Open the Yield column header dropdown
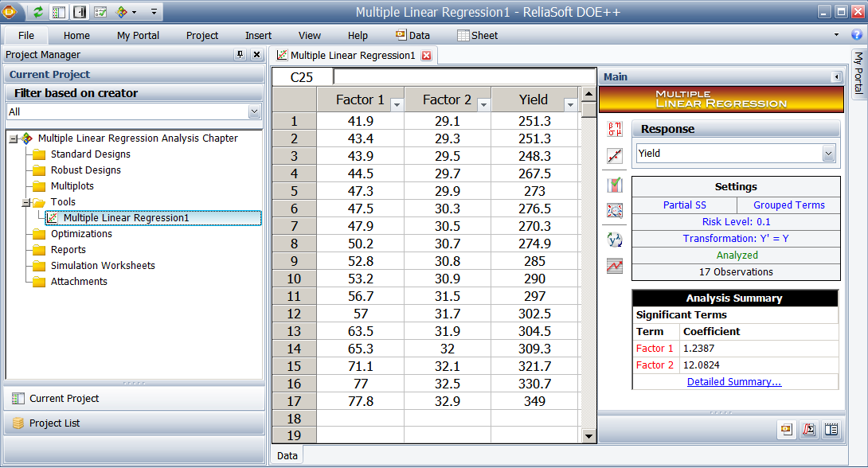The width and height of the screenshot is (868, 468). (x=570, y=104)
